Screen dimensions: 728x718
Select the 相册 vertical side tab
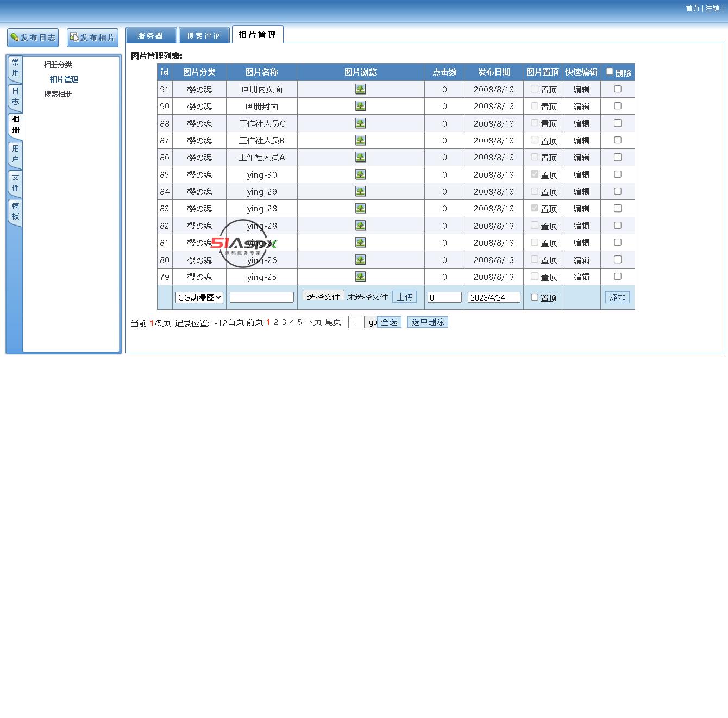pyautogui.click(x=16, y=125)
